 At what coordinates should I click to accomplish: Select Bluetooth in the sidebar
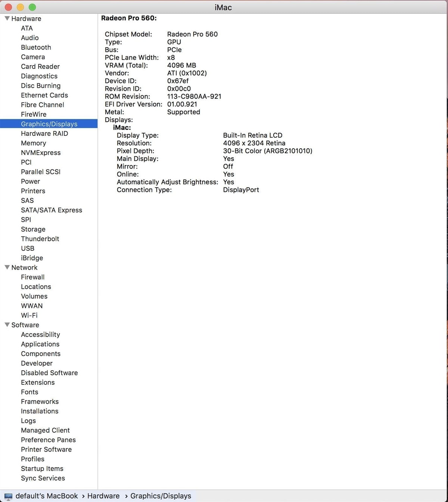(x=36, y=47)
